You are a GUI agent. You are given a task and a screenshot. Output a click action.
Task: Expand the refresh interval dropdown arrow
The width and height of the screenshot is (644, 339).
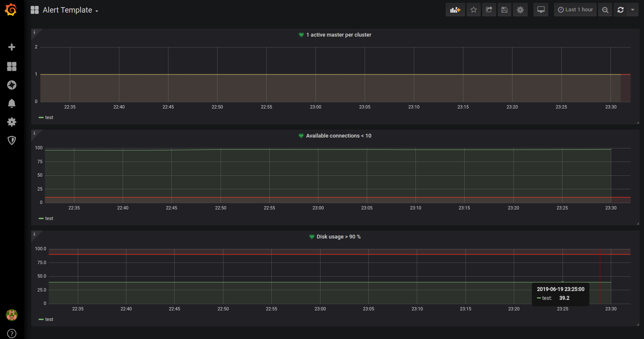tap(633, 10)
